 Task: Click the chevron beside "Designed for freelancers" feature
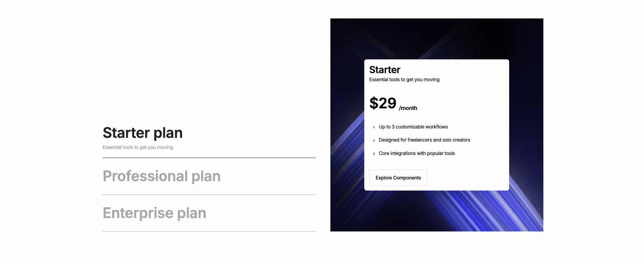374,140
